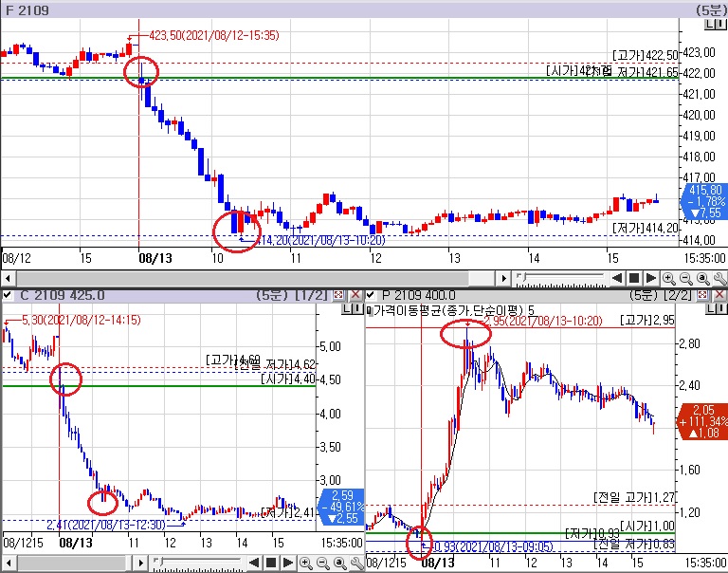Viewport: 728px width, 573px height.
Task: Click the 2.41 low annotation on C 2109
Action: click(x=106, y=525)
